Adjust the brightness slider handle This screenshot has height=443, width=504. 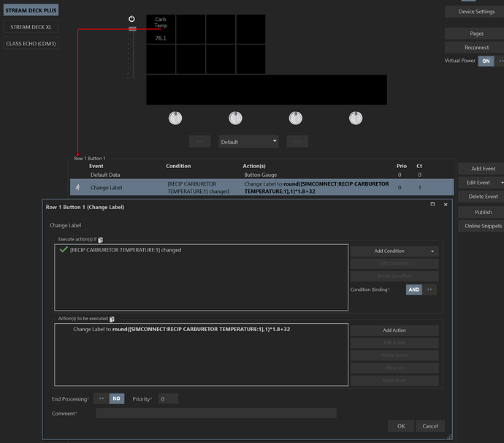tap(132, 29)
